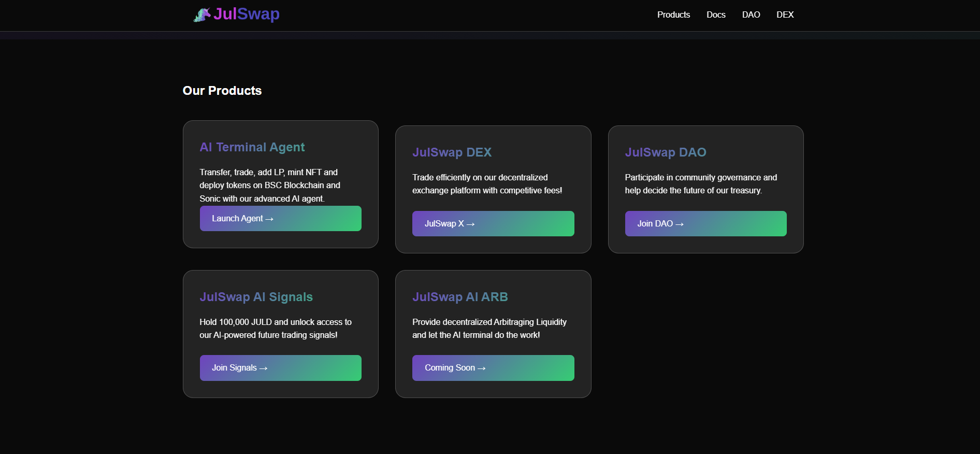The height and width of the screenshot is (454, 980).
Task: Select the AI Terminal Agent card title
Action: 252,147
